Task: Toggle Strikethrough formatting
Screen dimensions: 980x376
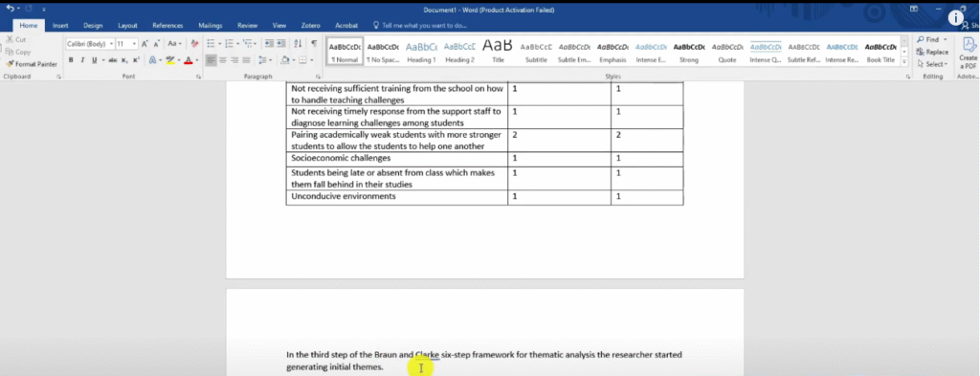Action: click(113, 60)
